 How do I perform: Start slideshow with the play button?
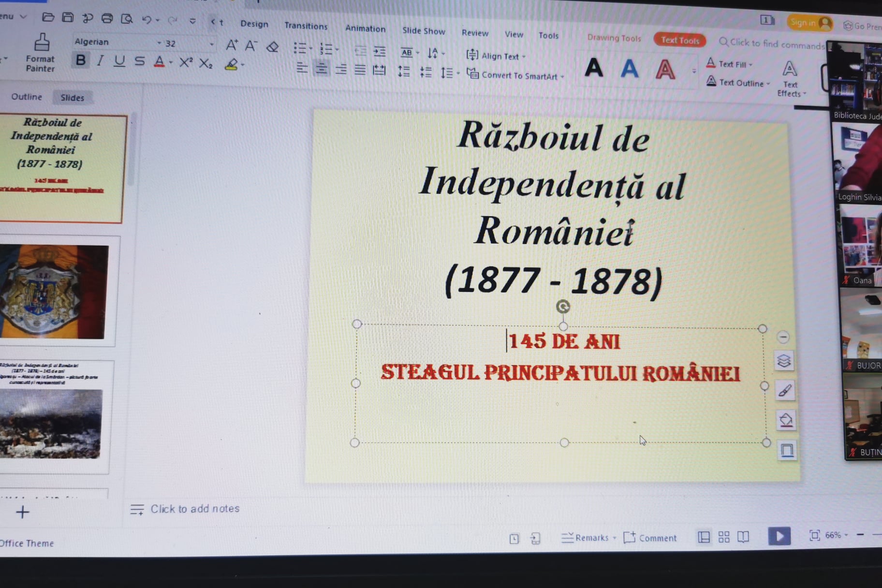pos(779,536)
